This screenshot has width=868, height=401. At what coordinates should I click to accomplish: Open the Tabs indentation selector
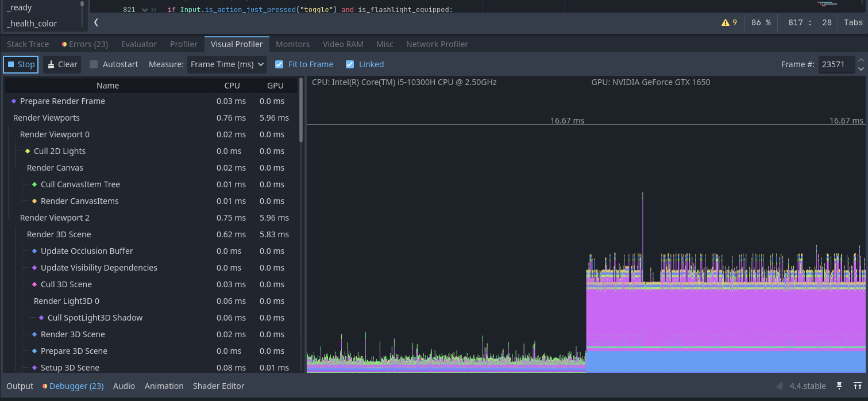[852, 22]
